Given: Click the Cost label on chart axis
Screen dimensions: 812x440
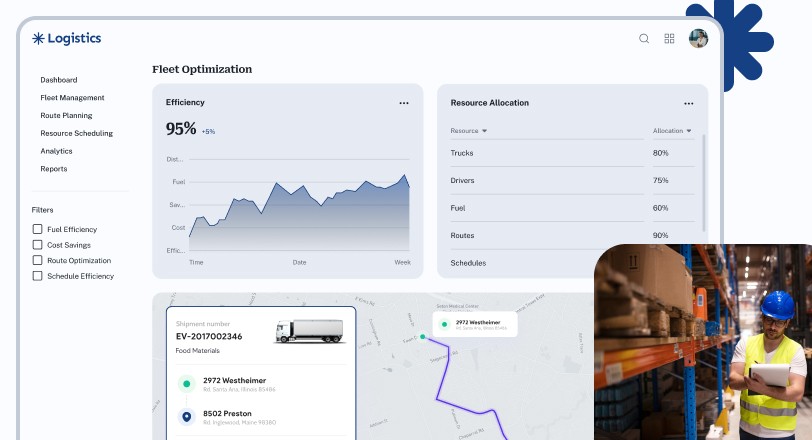Looking at the screenshot, I should (x=178, y=228).
